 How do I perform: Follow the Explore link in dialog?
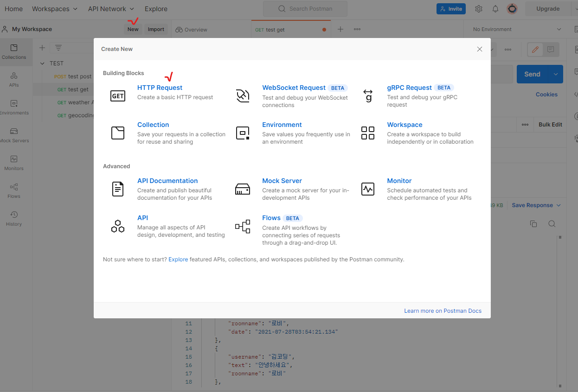click(x=178, y=259)
